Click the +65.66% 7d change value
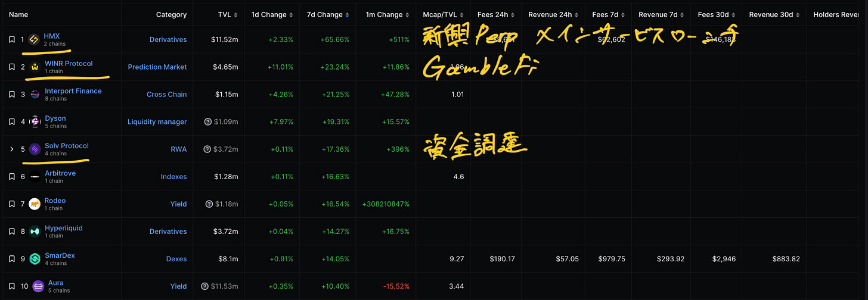 tap(336, 40)
